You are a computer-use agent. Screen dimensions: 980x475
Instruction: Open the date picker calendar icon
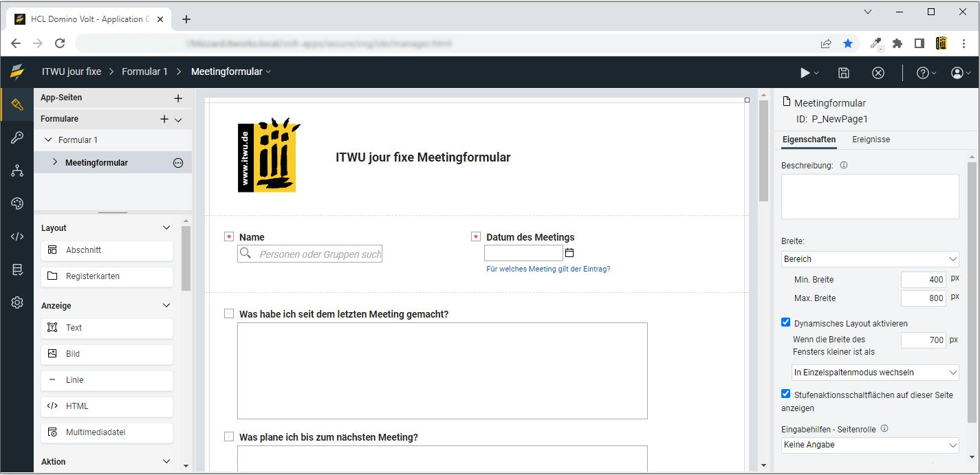[x=569, y=253]
